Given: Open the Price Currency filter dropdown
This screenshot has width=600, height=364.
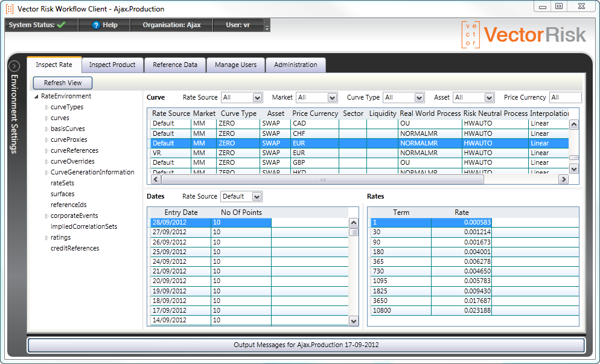Looking at the screenshot, I should [x=566, y=98].
